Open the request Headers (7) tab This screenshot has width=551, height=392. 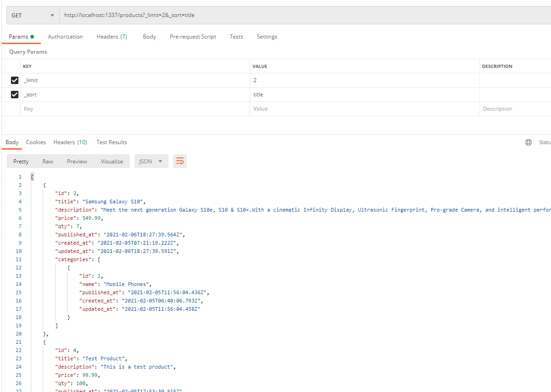pyautogui.click(x=112, y=37)
